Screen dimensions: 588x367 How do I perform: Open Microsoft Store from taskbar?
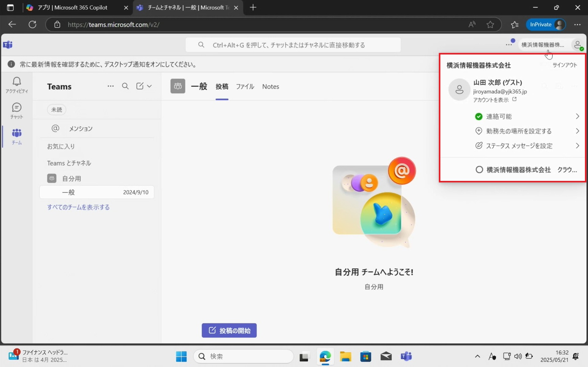click(366, 356)
